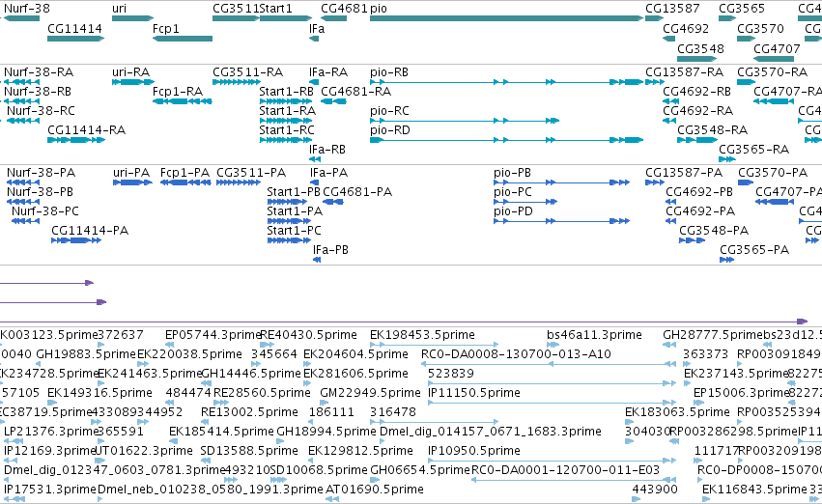This screenshot has height=504, width=822.
Task: Click the CG3570 gene label
Action: pos(760,28)
